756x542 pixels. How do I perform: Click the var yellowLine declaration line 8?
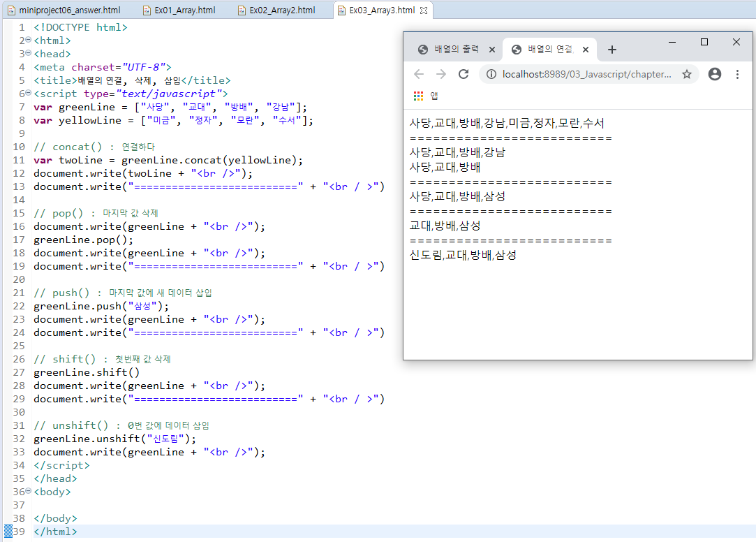(173, 121)
